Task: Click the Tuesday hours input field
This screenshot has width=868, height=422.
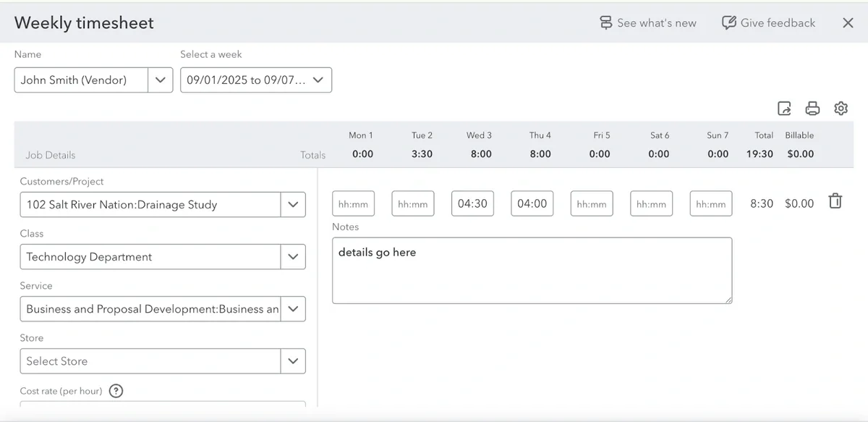Action: pyautogui.click(x=413, y=204)
